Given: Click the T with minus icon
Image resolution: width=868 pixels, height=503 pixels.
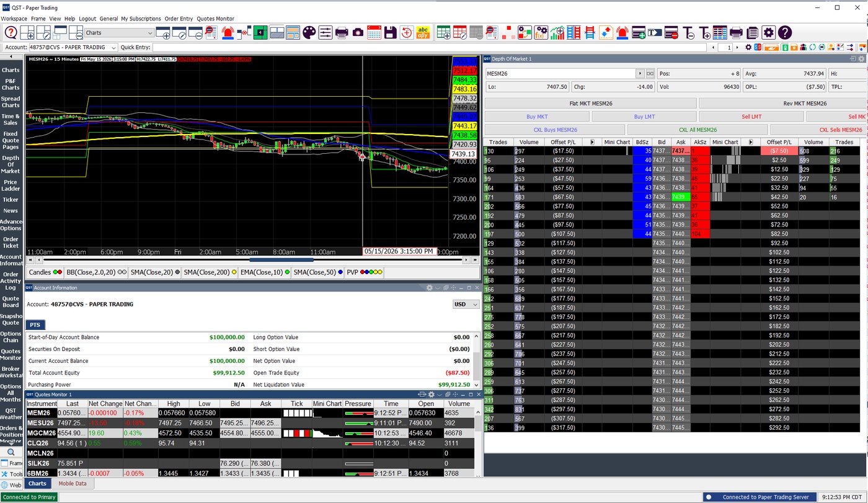Looking at the screenshot, I should (688, 32).
